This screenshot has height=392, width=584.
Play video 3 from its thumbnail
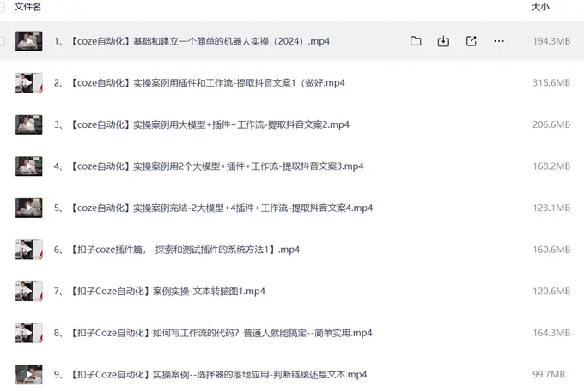[x=28, y=124]
